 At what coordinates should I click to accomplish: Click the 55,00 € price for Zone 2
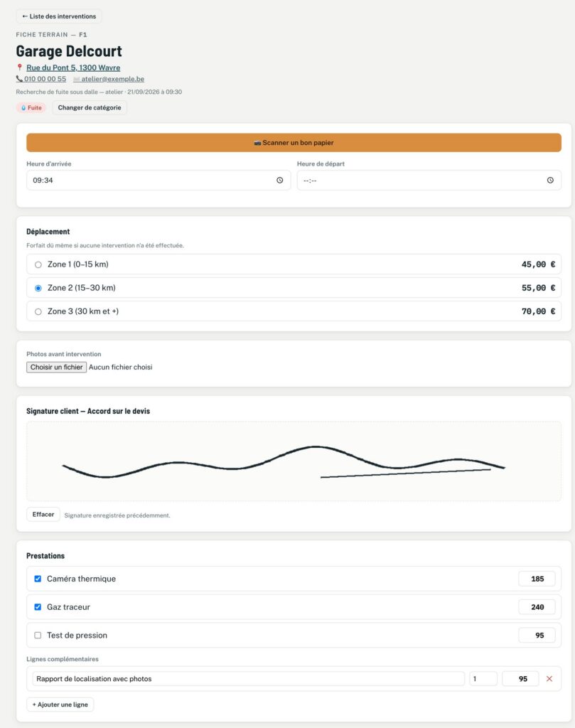point(538,288)
